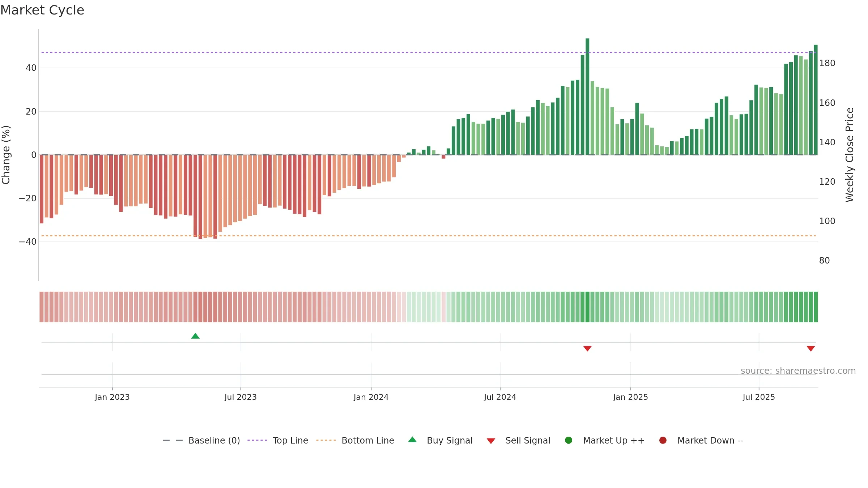Click the 180 price axis label
The width and height of the screenshot is (868, 488).
tap(827, 63)
